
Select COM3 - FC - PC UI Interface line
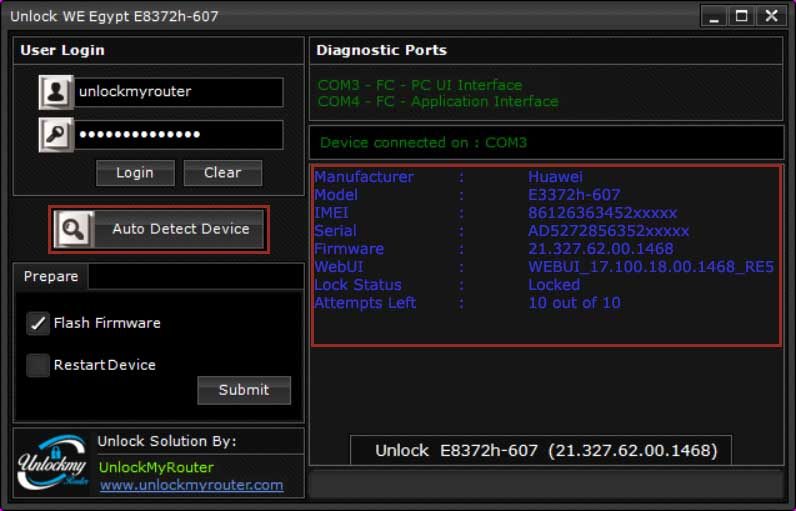coord(420,85)
